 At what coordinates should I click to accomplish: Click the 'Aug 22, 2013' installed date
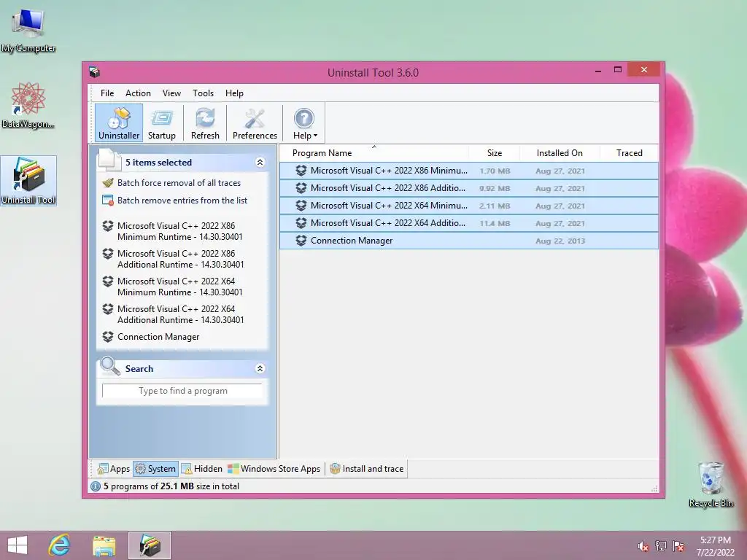(x=560, y=241)
